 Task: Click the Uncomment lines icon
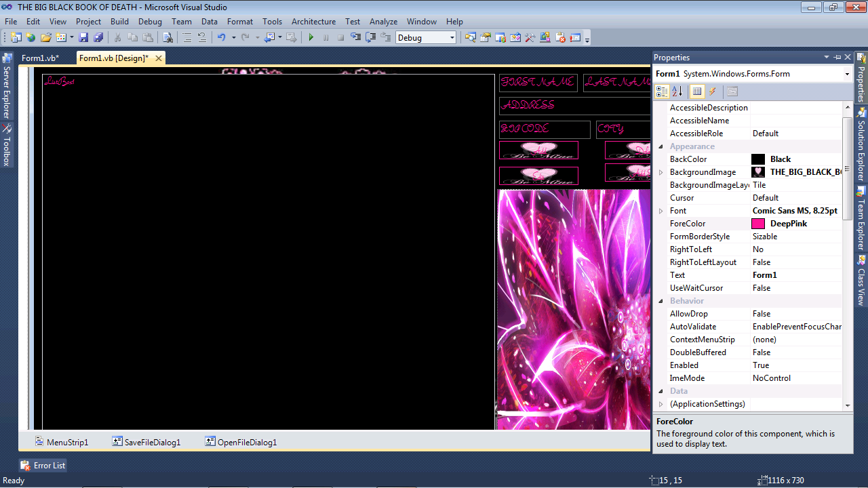pyautogui.click(x=202, y=38)
